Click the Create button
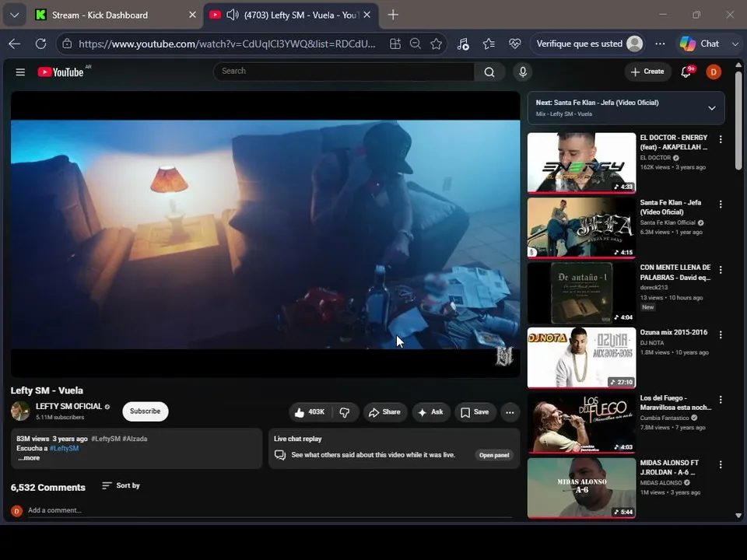This screenshot has height=560, width=747. pos(647,72)
